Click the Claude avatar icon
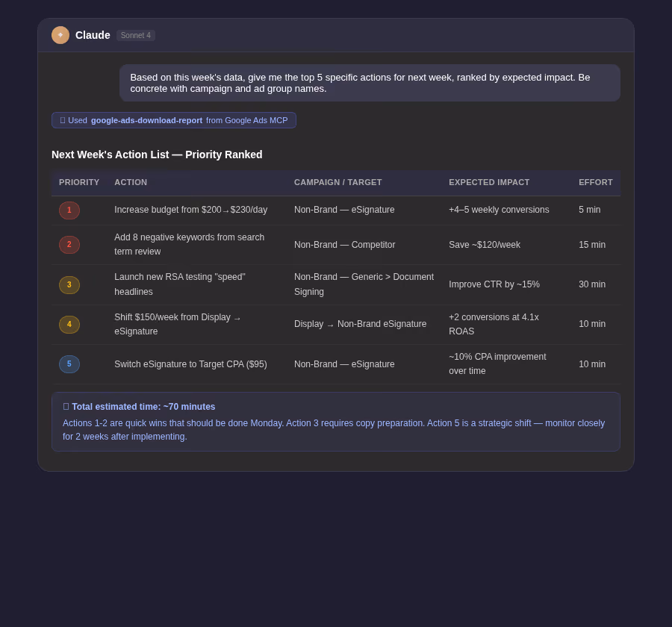The height and width of the screenshot is (627, 672). point(60,35)
